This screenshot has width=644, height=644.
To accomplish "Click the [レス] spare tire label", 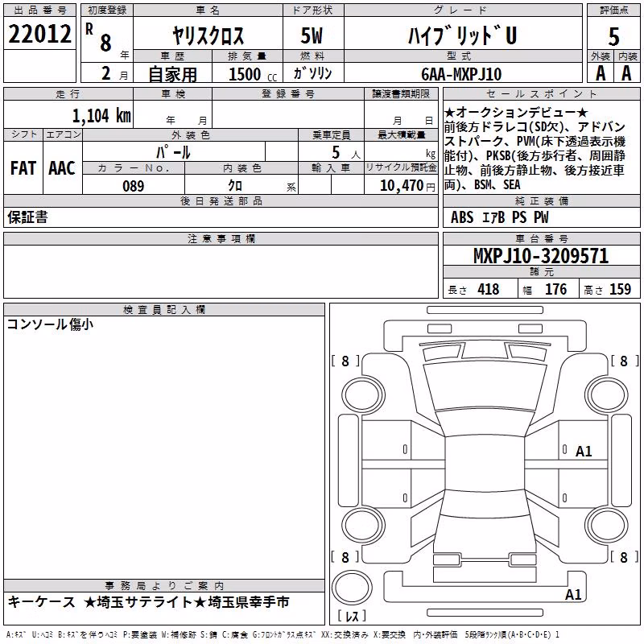I will (352, 616).
